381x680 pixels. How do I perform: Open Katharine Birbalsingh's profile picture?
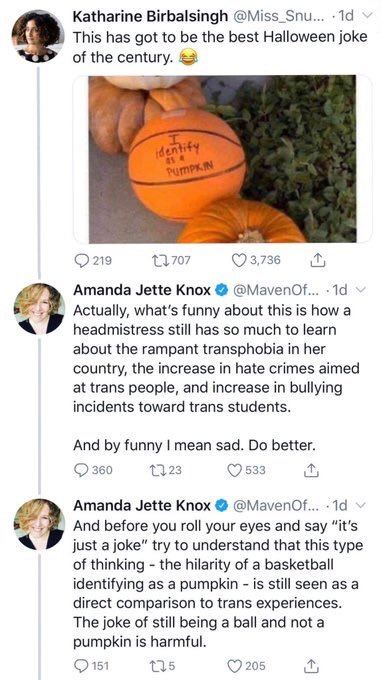[37, 36]
